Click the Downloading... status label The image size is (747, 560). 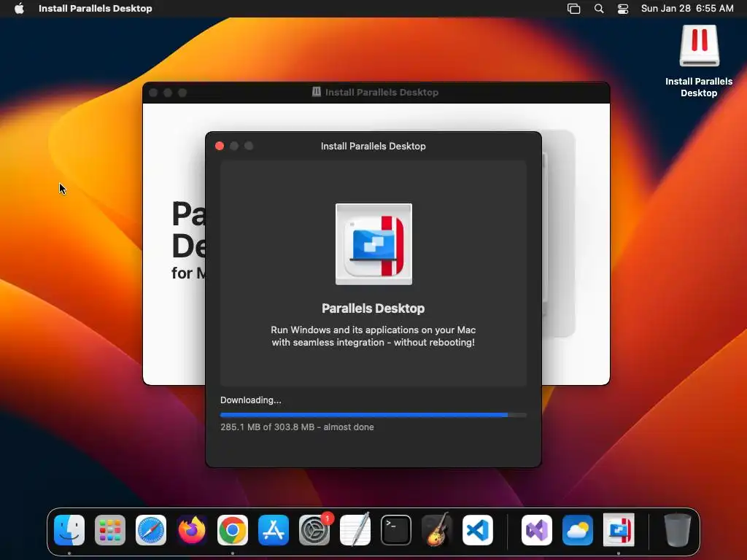pos(251,400)
